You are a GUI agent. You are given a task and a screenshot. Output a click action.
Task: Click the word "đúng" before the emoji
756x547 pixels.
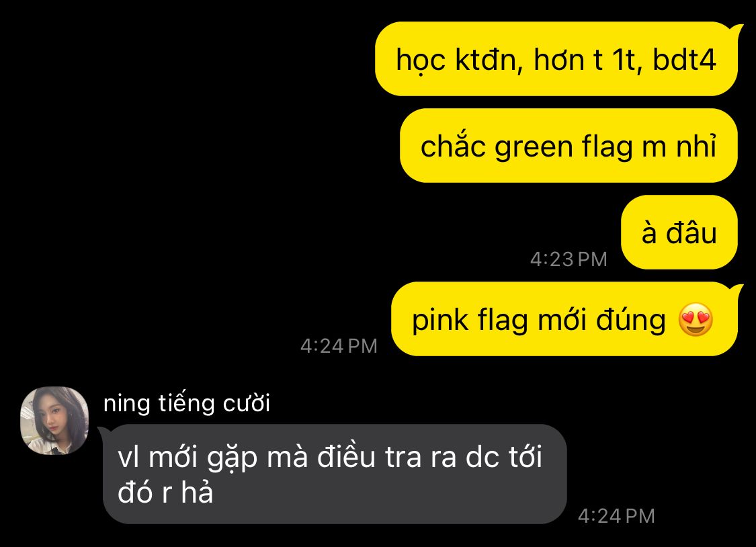tap(631, 320)
